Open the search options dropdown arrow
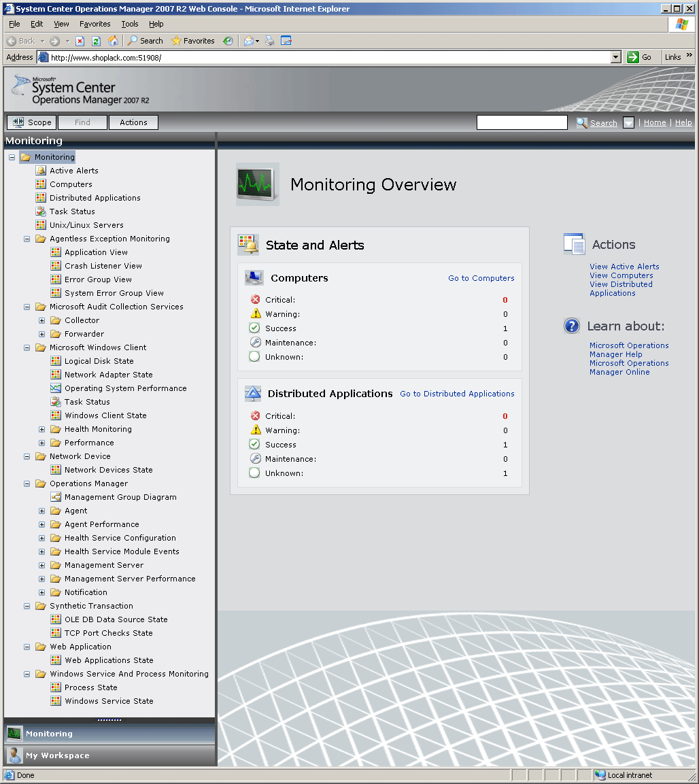 click(x=628, y=122)
